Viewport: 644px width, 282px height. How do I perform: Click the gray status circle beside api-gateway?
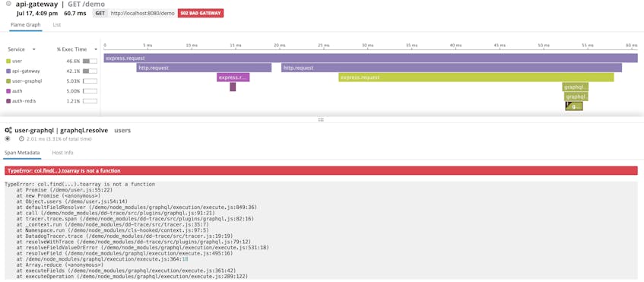coord(8,4)
